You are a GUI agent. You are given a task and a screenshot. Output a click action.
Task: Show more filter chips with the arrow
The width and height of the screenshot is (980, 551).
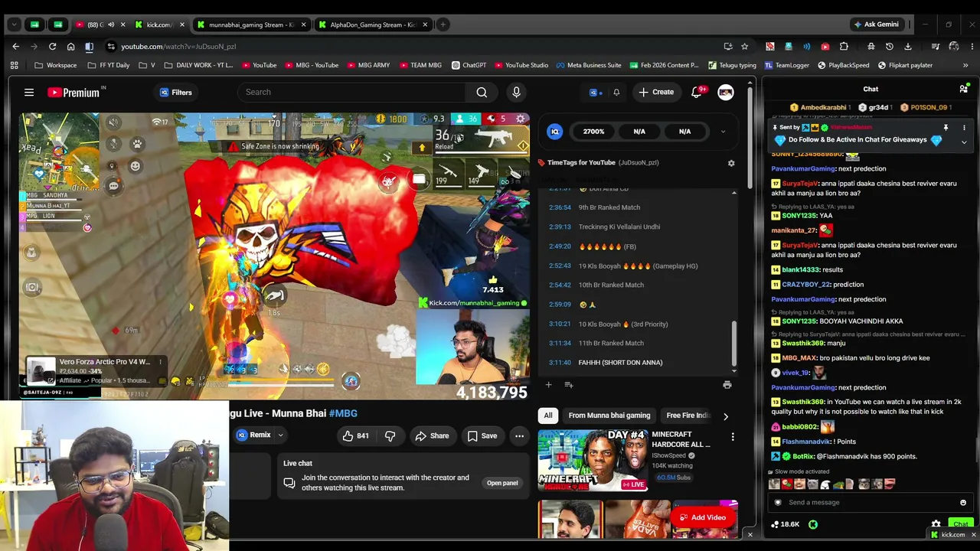[725, 416]
